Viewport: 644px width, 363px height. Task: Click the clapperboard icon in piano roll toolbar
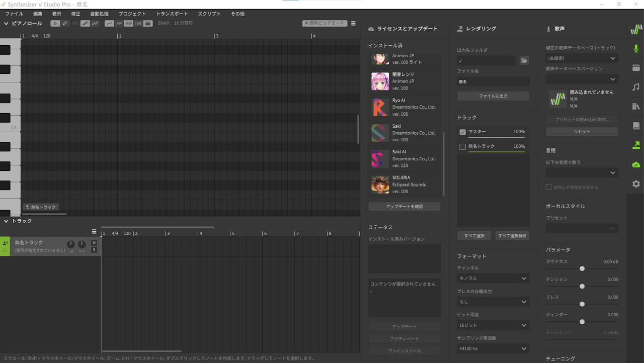coord(148,23)
